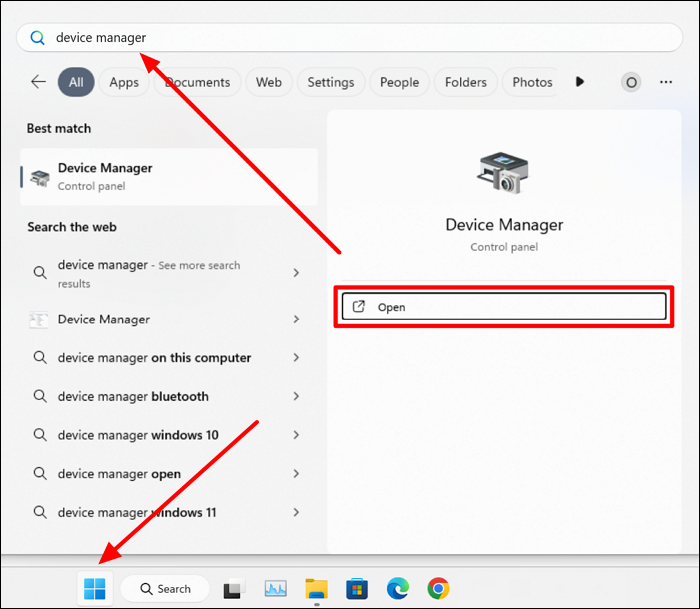The width and height of the screenshot is (700, 609).
Task: Click search icon beside 'device manager windows 10'
Action: (40, 434)
